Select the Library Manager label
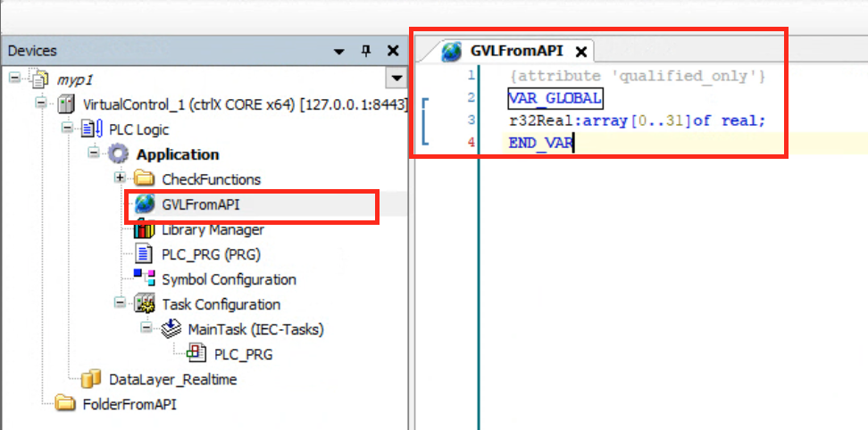The height and width of the screenshot is (430, 868). click(x=213, y=229)
